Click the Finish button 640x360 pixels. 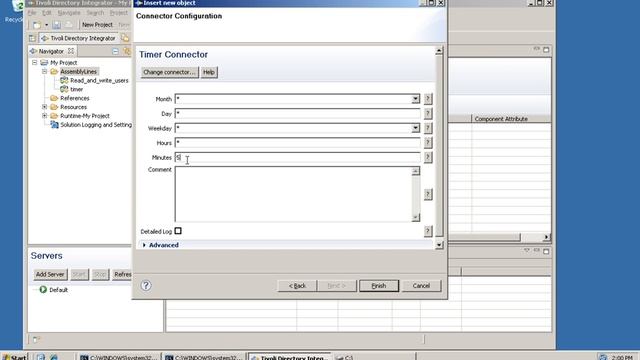click(x=378, y=286)
